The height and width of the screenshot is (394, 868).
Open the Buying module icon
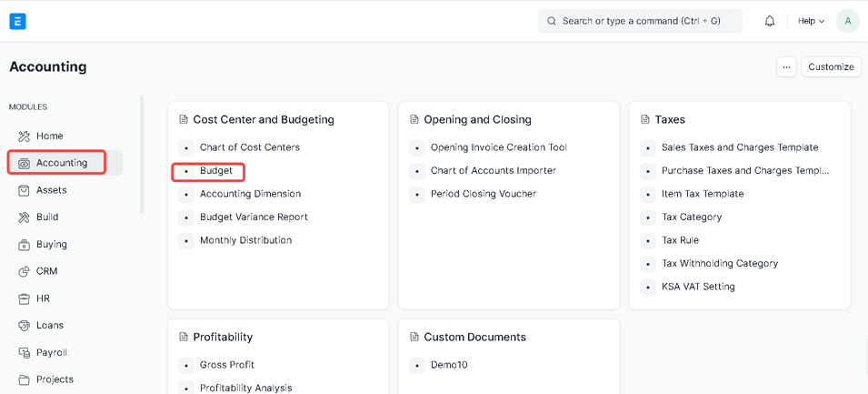pos(25,245)
